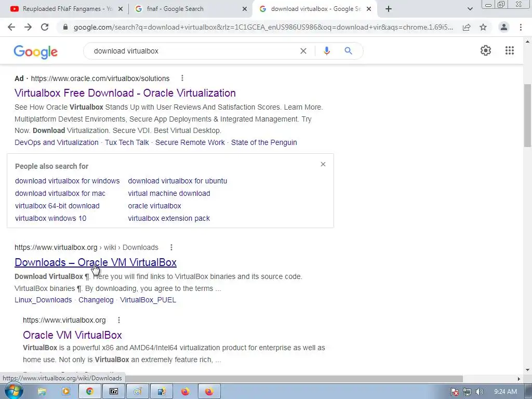The image size is (532, 399).
Task: Open network tray icon
Action: pos(467,392)
